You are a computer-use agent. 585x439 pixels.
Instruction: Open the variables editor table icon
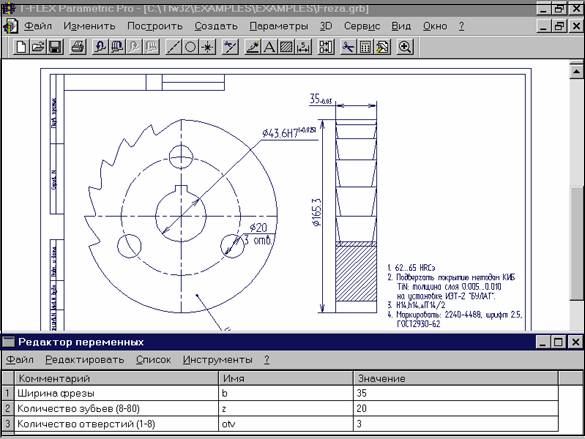(x=366, y=47)
